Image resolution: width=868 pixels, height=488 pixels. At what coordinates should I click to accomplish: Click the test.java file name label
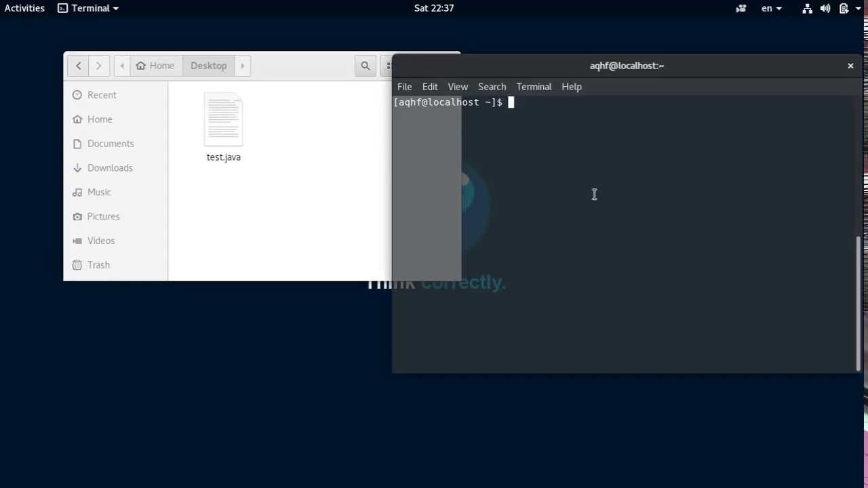click(x=223, y=157)
